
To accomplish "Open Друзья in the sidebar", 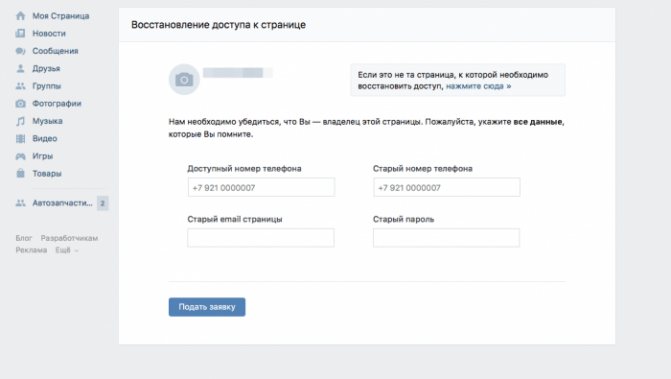I will click(46, 68).
